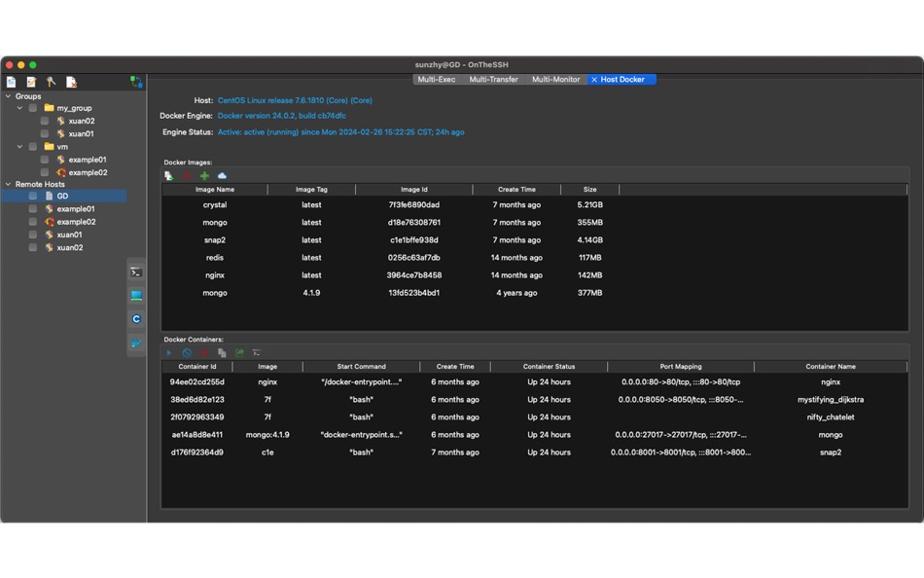Sort images by Size column header
Screen dimensions: 924x578
tap(589, 190)
